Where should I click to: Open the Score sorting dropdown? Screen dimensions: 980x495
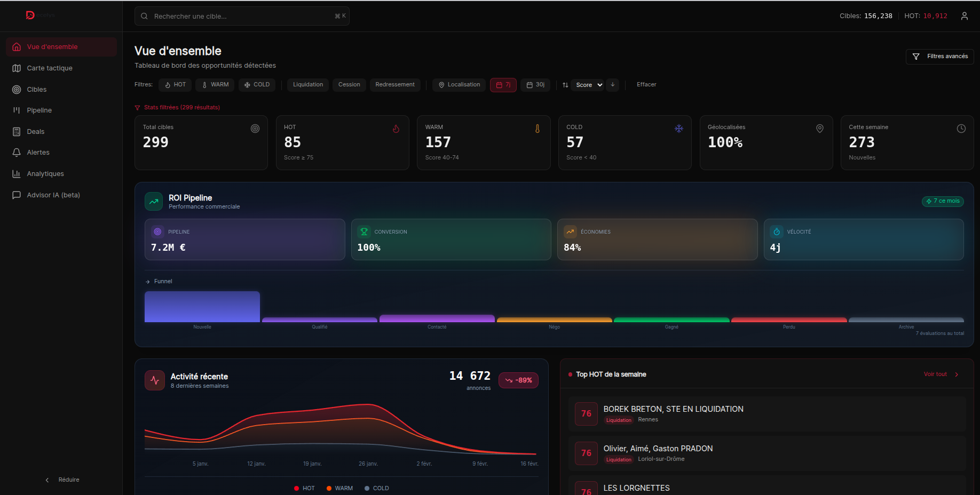(x=588, y=85)
